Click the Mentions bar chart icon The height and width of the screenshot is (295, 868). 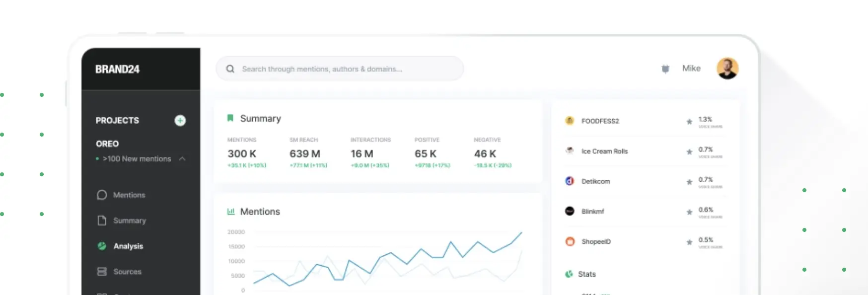[231, 212]
